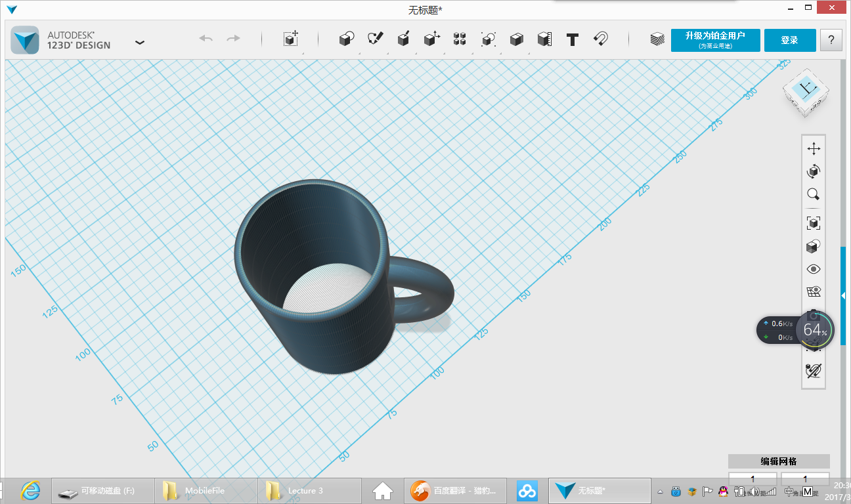This screenshot has width=851, height=504.
Task: Click the M input method tray icon
Action: 807,492
